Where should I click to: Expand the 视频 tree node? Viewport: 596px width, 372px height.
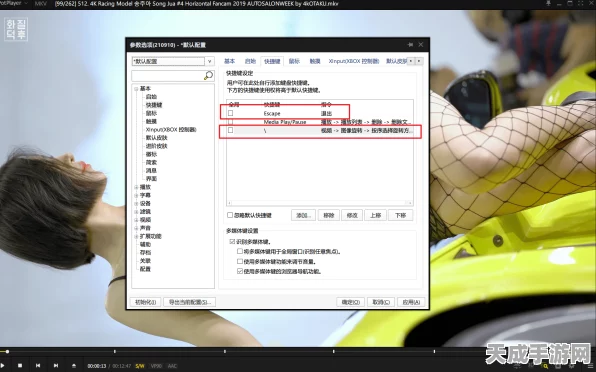coord(136,220)
